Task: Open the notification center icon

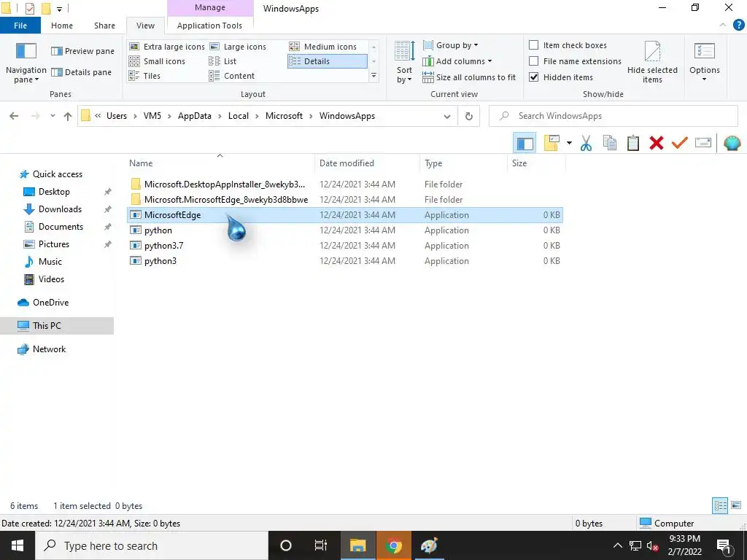Action: tap(724, 545)
